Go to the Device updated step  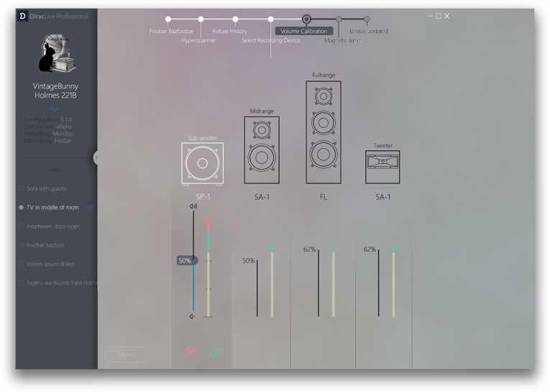click(x=369, y=31)
